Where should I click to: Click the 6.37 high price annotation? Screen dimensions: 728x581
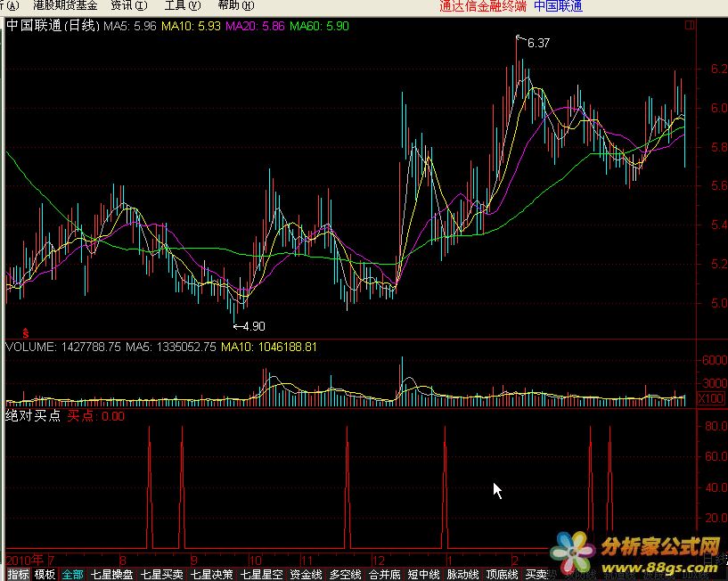538,43
